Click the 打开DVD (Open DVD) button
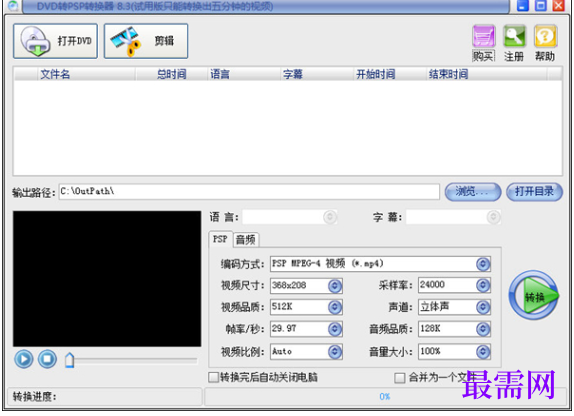The width and height of the screenshot is (574, 416). coord(55,41)
